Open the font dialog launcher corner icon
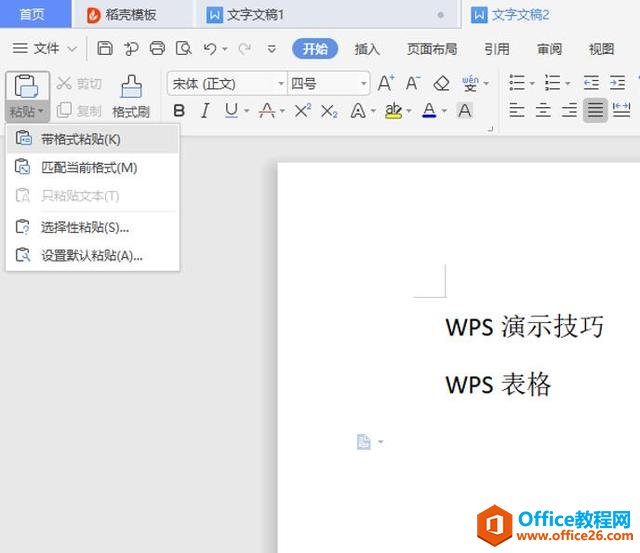 tap(490, 129)
